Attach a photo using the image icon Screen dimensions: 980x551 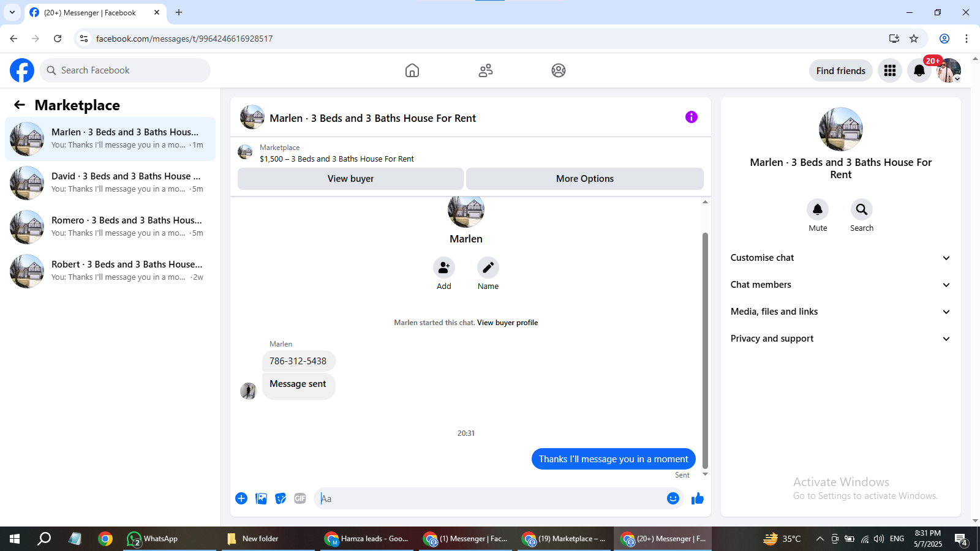point(261,498)
